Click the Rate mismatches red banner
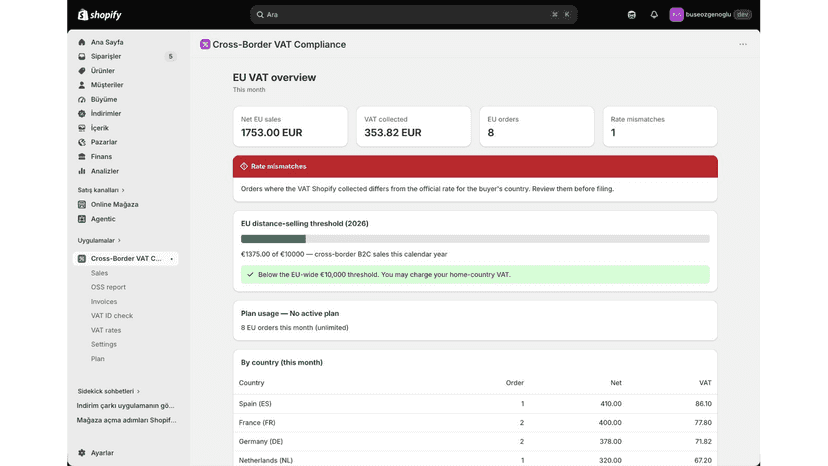The image size is (828, 466). [x=475, y=166]
